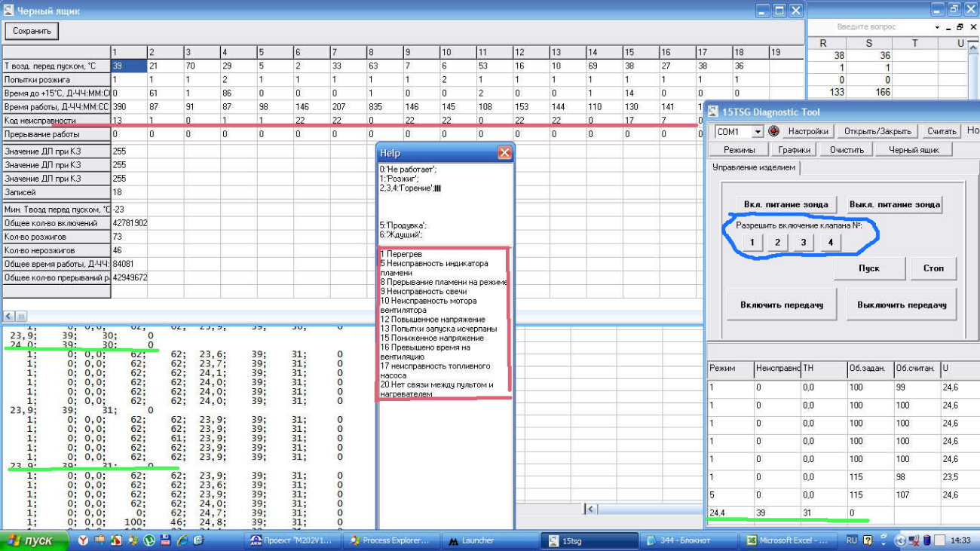
Task: Click the Стоп button
Action: click(x=933, y=268)
